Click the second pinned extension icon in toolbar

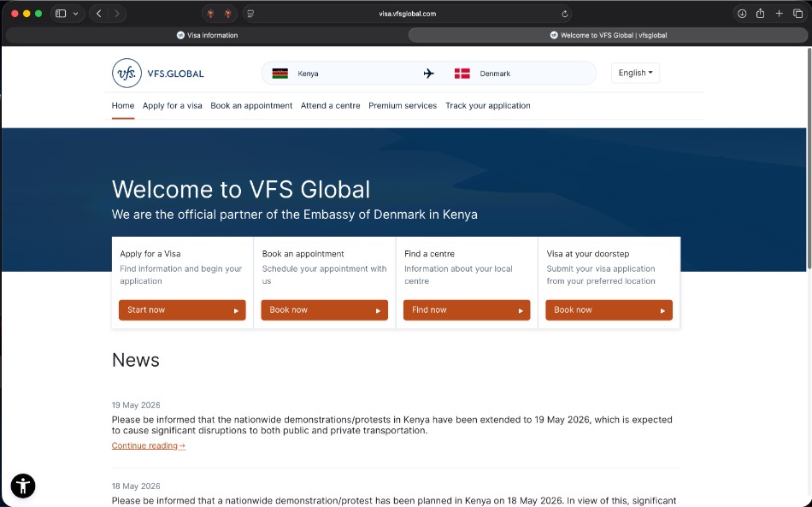point(228,14)
